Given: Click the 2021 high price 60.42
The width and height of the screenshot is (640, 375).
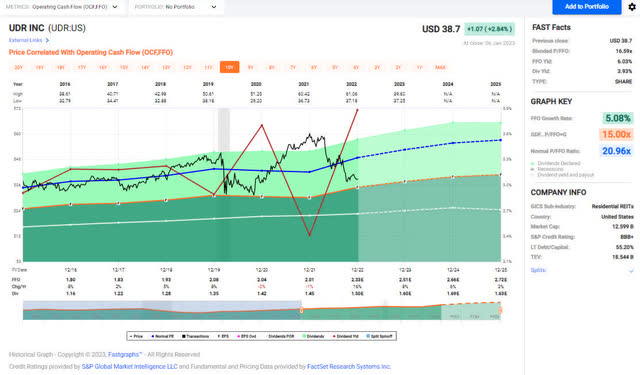Looking at the screenshot, I should pos(304,94).
